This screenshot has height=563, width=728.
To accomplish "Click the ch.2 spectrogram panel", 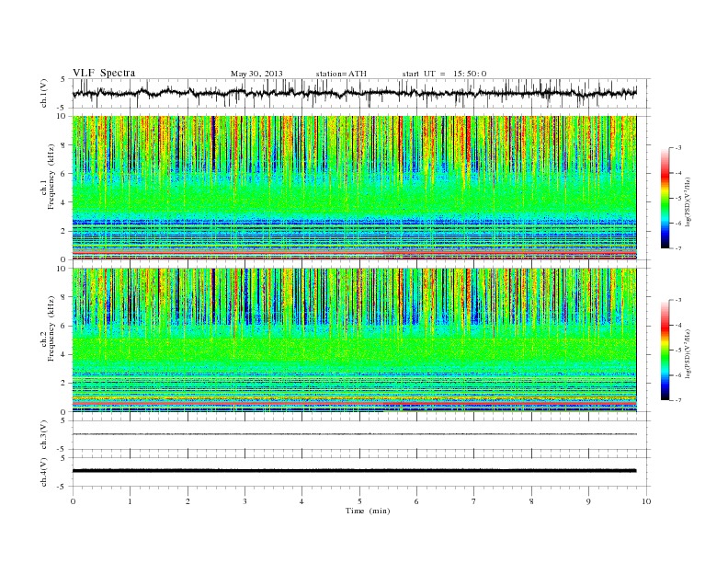I will [360, 339].
